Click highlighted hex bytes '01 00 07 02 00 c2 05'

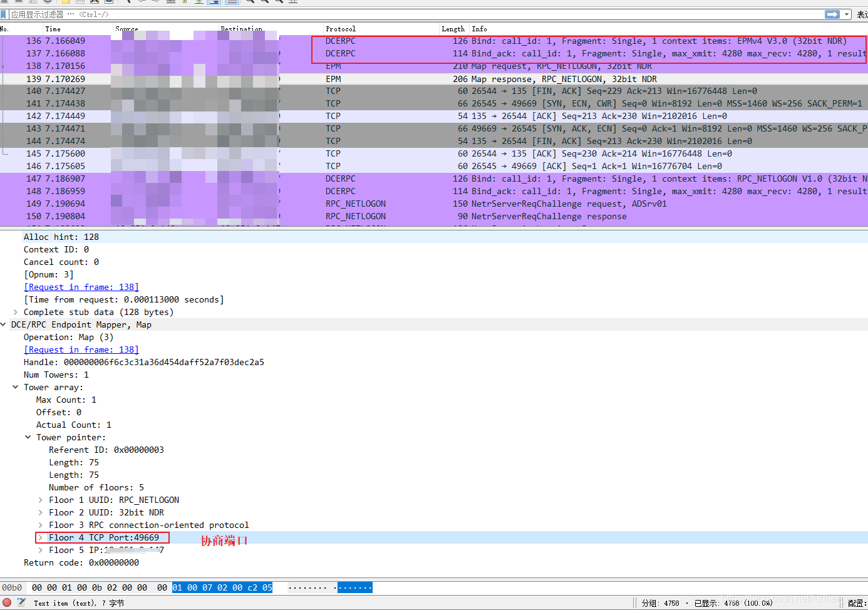[x=222, y=587]
